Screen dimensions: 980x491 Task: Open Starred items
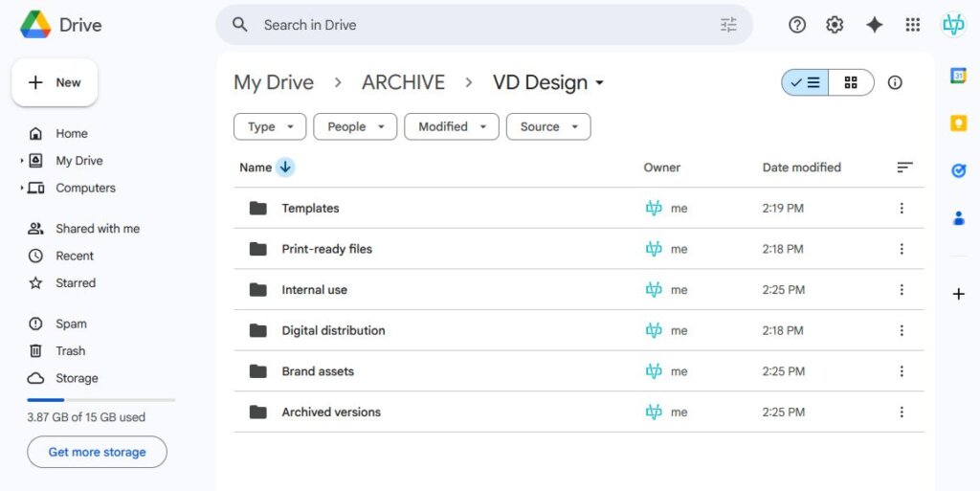tap(62, 283)
